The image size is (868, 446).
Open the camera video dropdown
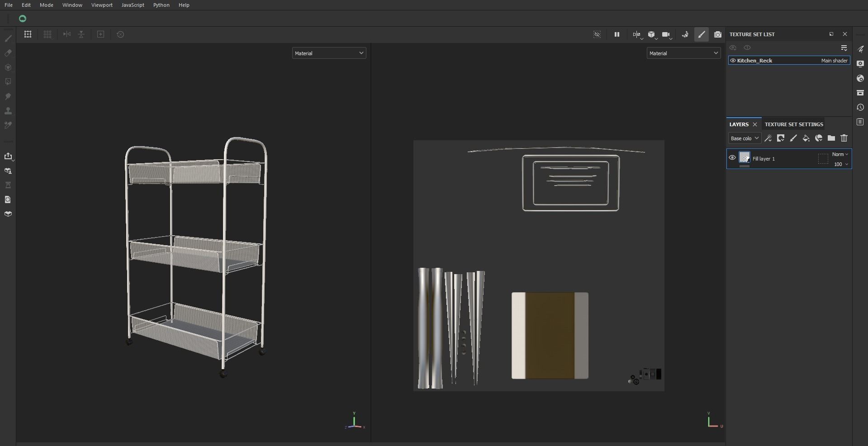point(667,35)
